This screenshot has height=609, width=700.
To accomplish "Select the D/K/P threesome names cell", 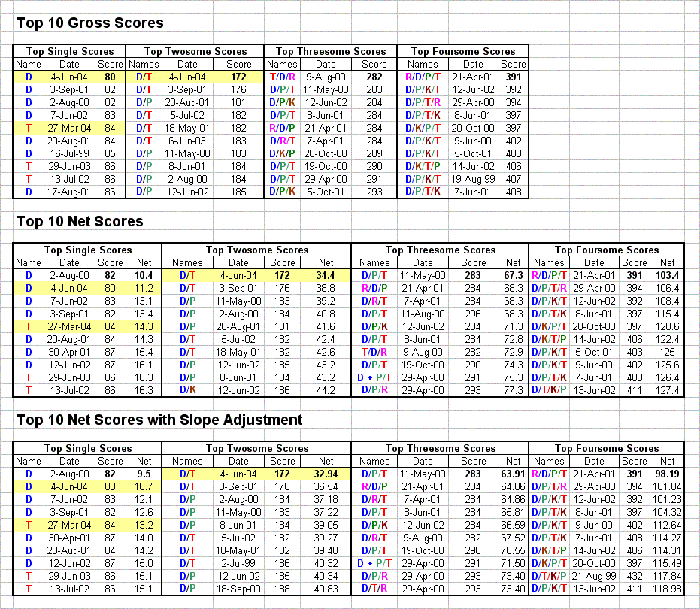I will (x=282, y=153).
